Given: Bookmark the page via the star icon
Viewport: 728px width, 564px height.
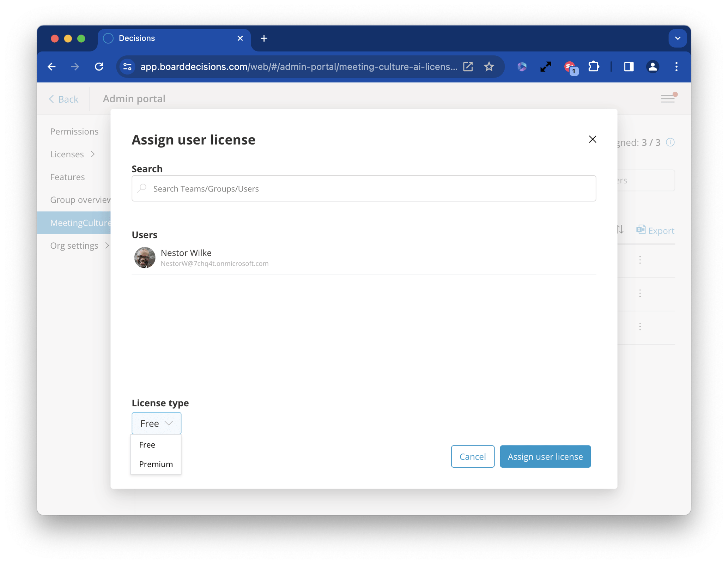Looking at the screenshot, I should (x=489, y=67).
